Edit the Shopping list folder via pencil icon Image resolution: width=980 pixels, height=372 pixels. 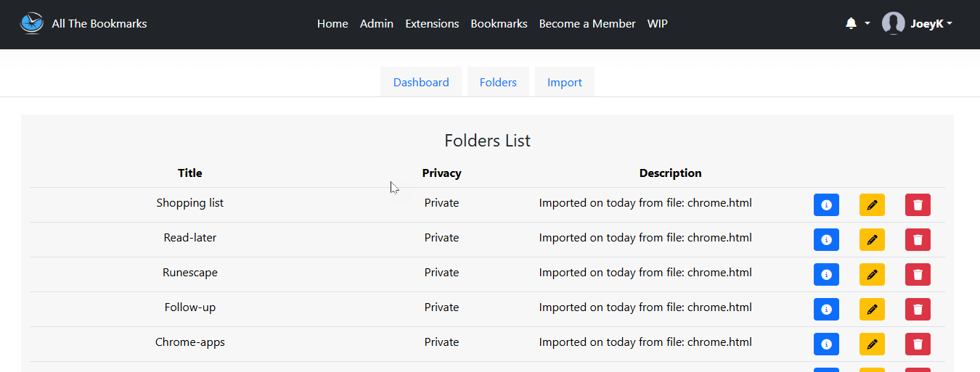pyautogui.click(x=872, y=205)
